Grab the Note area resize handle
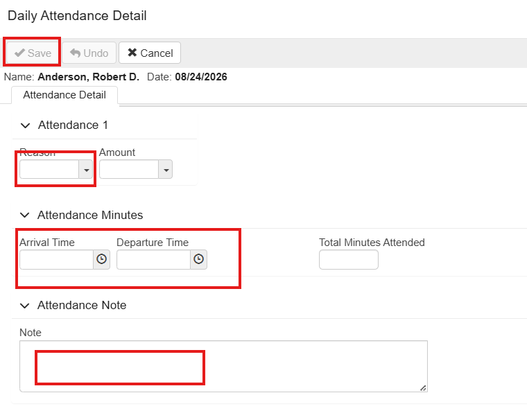This screenshot has width=527, height=420. [x=423, y=387]
